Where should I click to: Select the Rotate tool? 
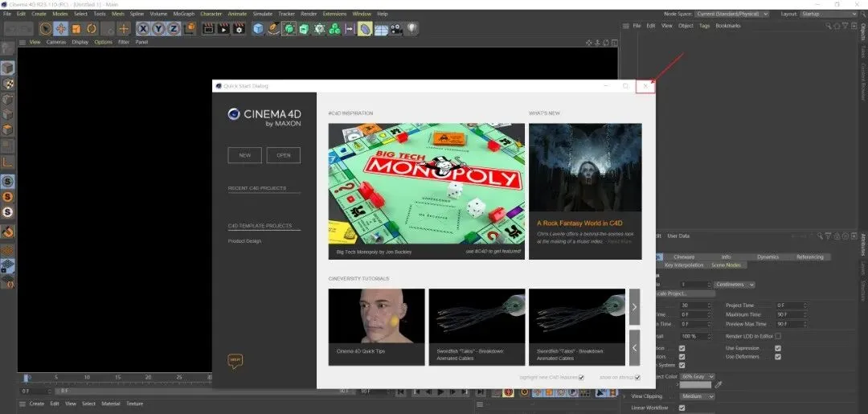(92, 28)
